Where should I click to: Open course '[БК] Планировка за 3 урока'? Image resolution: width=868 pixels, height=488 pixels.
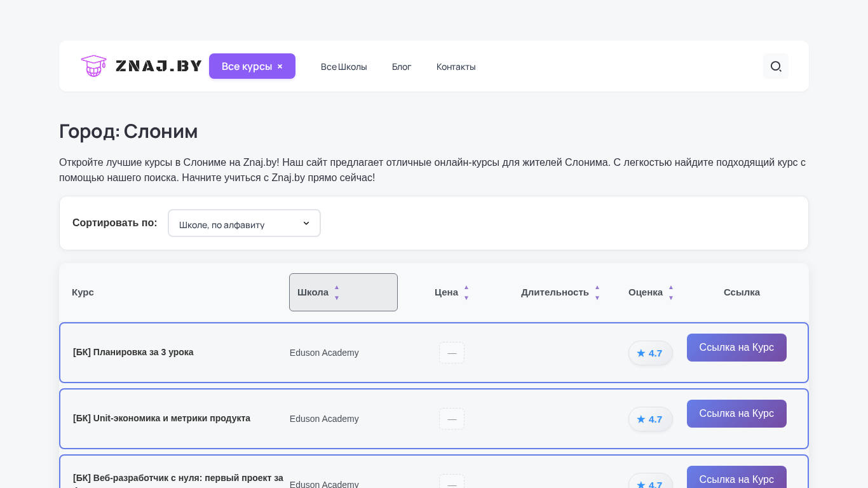[x=133, y=352]
